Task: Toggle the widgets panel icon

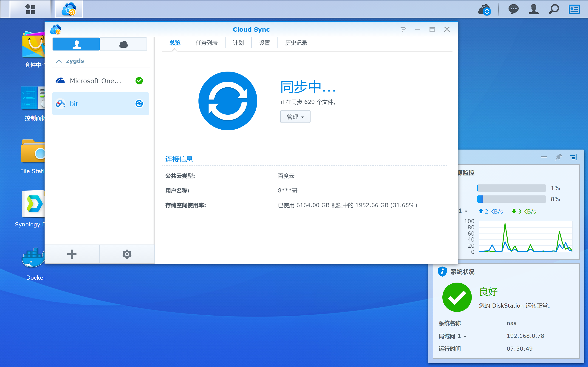Action: (x=574, y=9)
